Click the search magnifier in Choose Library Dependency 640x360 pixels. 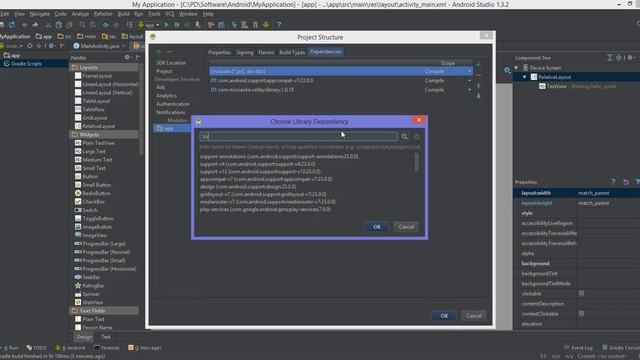click(x=404, y=137)
